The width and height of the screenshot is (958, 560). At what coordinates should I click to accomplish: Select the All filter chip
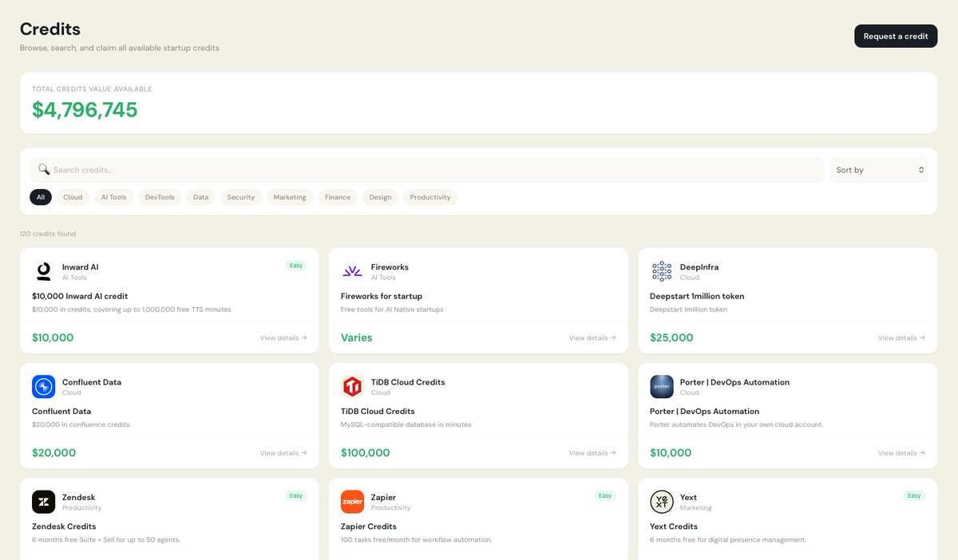pos(41,197)
